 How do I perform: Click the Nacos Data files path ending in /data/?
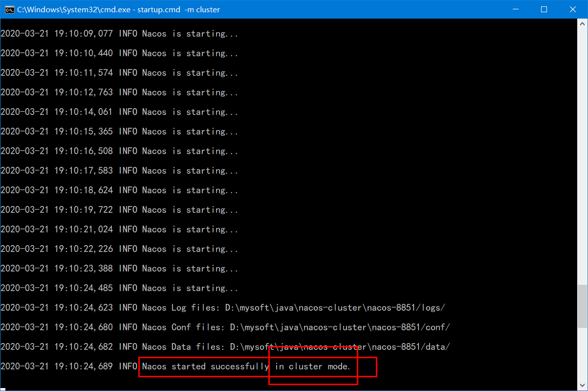pos(340,347)
